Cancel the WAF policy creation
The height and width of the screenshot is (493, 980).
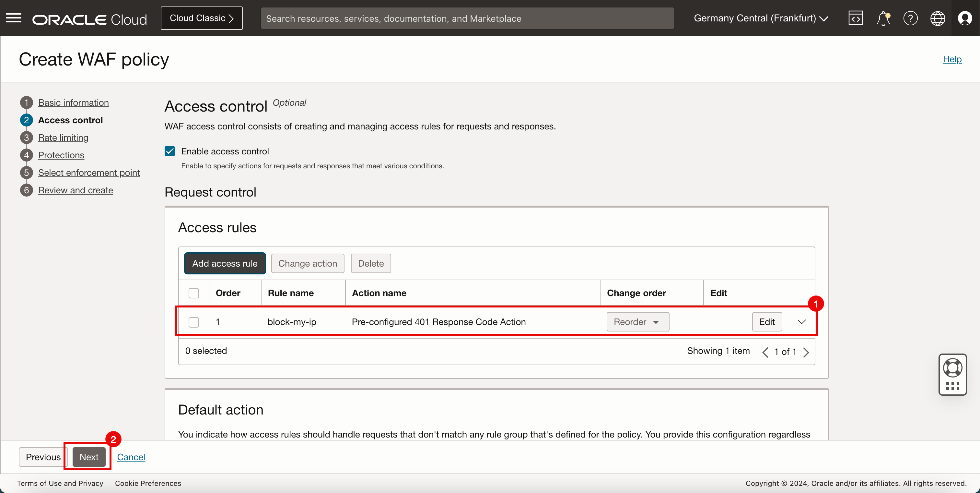tap(131, 457)
